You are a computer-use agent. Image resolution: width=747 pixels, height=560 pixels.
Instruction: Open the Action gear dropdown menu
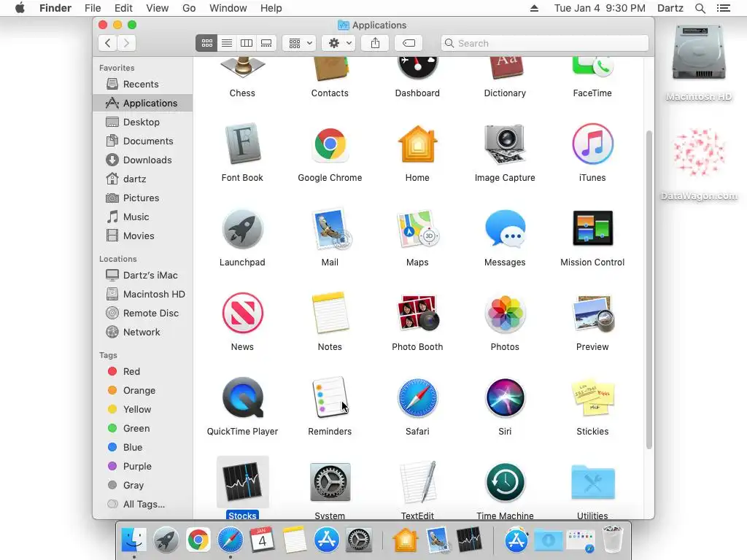tap(339, 43)
